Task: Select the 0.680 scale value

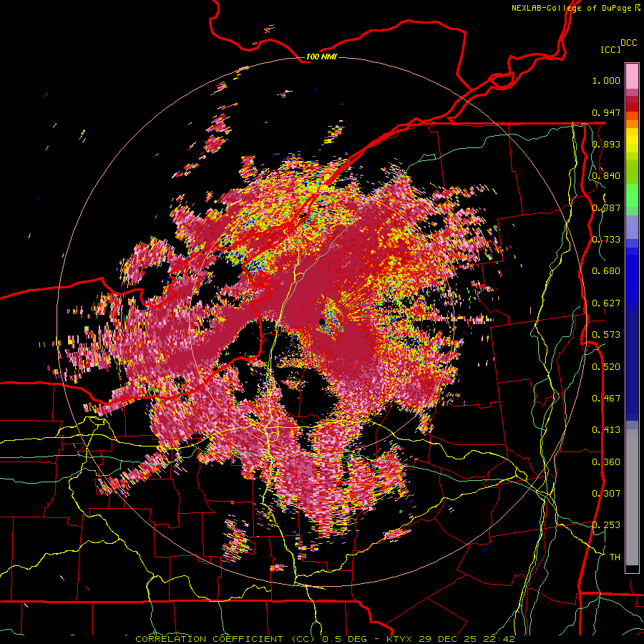Action: pos(606,271)
